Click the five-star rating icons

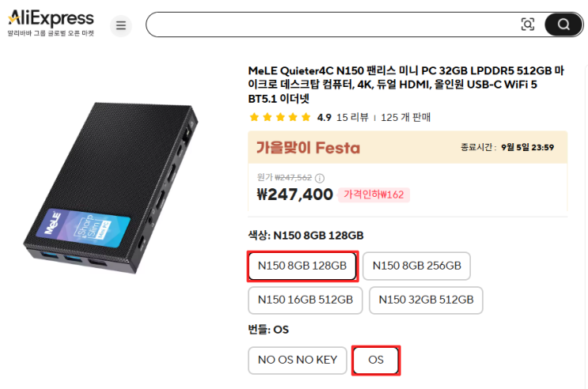pyautogui.click(x=279, y=117)
